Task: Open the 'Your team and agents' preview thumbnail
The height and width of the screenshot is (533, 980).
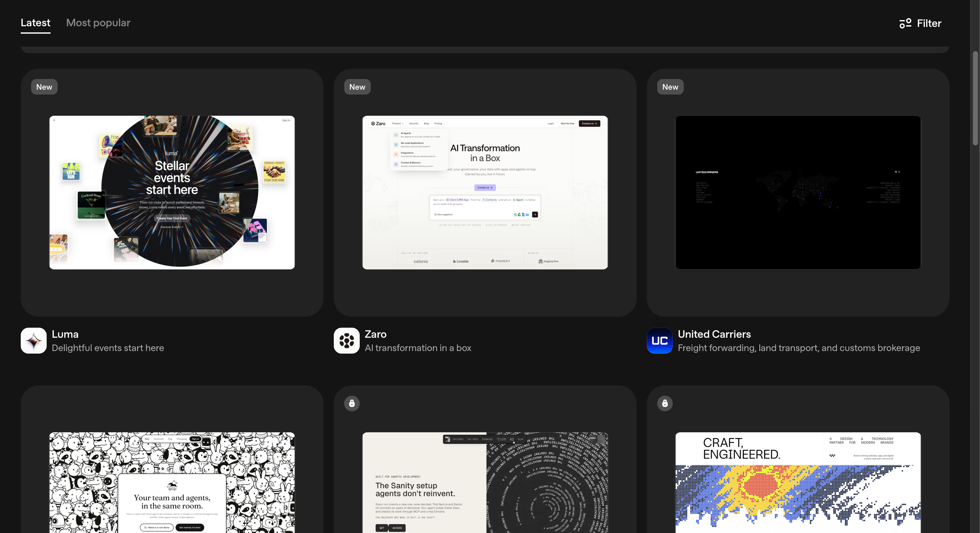Action: click(x=172, y=482)
